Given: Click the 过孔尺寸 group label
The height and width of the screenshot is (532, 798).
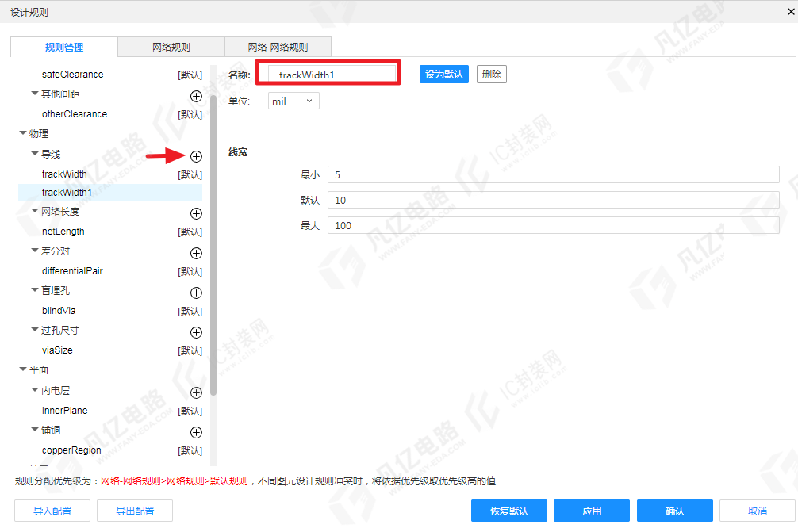Looking at the screenshot, I should [x=60, y=330].
